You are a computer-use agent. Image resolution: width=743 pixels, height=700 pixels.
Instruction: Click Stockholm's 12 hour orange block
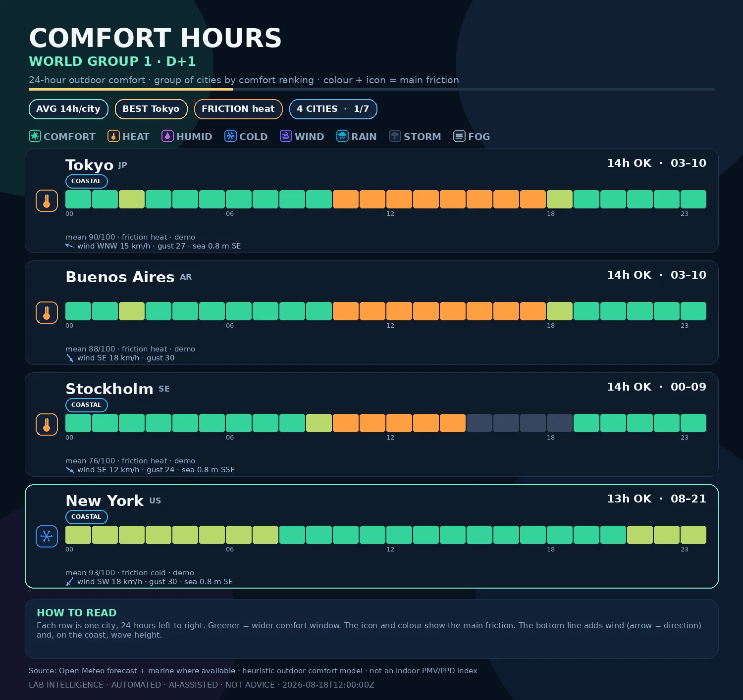399,423
